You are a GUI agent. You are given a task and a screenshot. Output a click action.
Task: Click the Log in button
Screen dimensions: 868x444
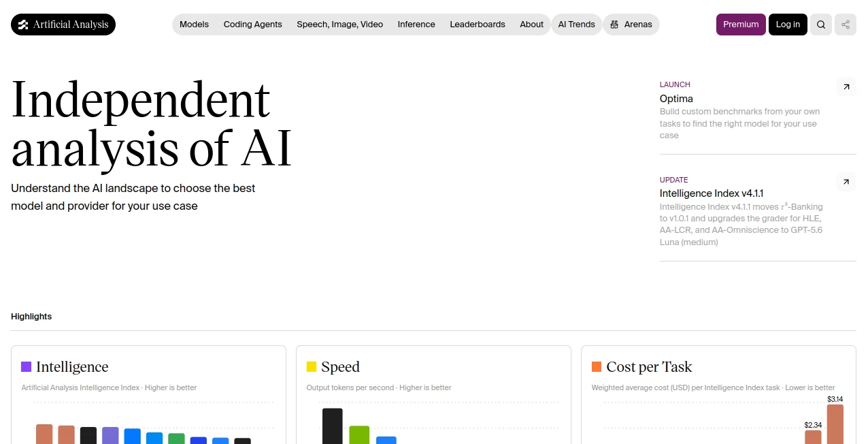coord(788,25)
